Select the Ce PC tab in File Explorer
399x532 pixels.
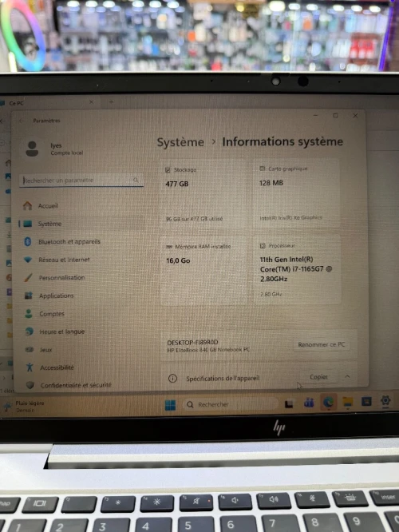click(x=47, y=103)
